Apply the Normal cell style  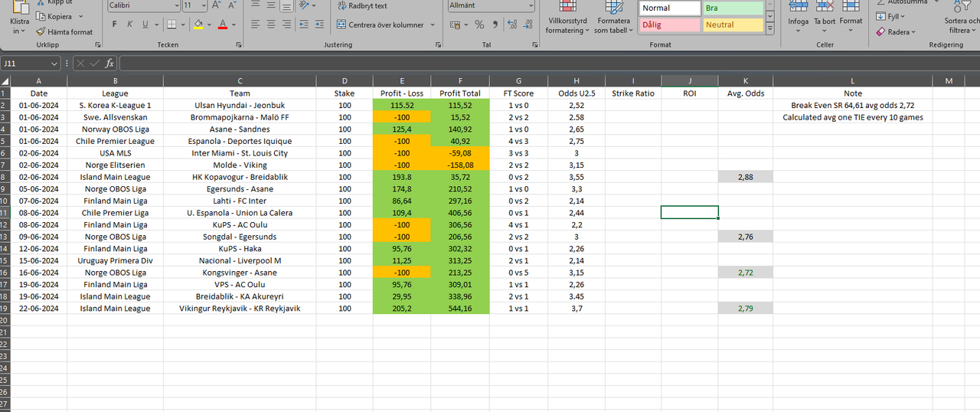click(x=670, y=8)
